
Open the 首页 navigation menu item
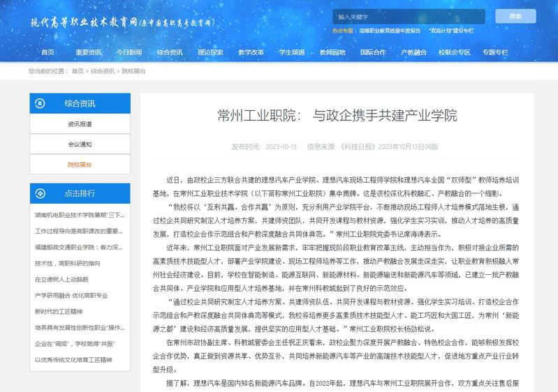point(47,52)
